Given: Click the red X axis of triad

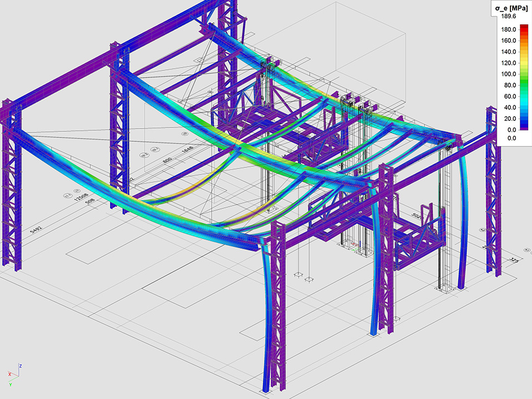Looking at the screenshot, I should tap(11, 375).
